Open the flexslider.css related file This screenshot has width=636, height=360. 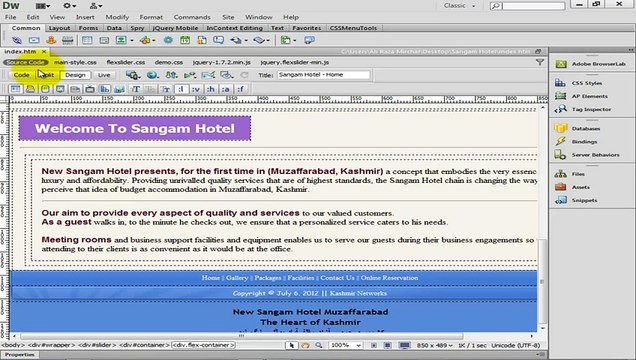(126, 62)
